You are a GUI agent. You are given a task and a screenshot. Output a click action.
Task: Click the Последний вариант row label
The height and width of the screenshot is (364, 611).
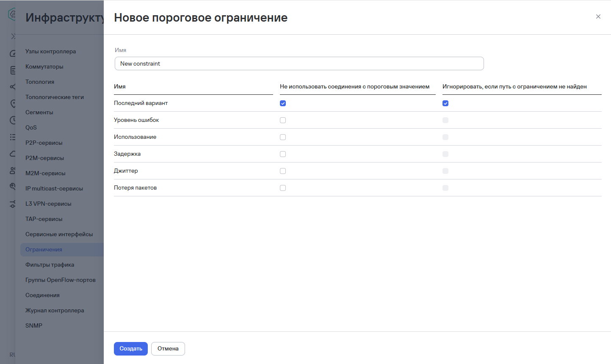click(x=141, y=103)
